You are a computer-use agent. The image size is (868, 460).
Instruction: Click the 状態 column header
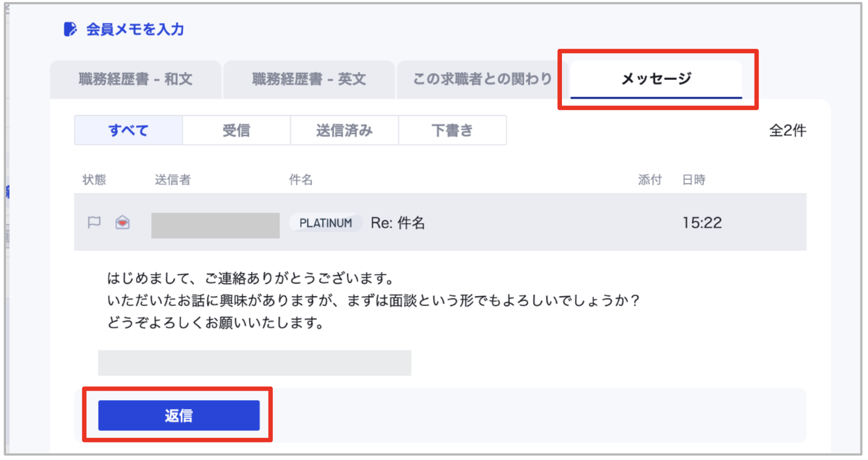pos(94,180)
